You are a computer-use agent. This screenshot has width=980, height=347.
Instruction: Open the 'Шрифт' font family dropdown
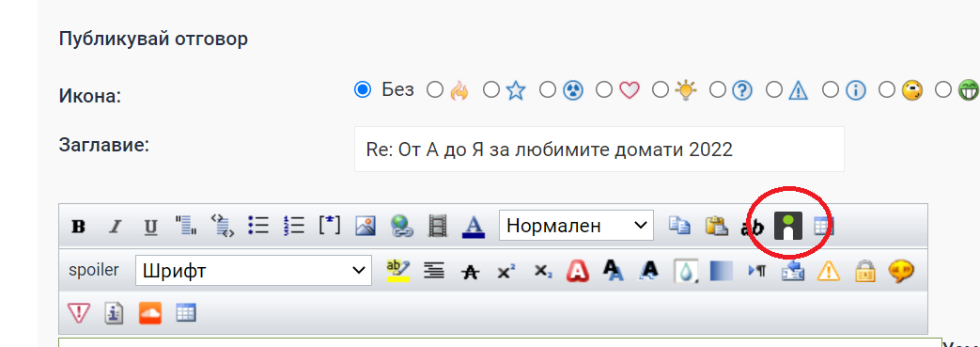pos(253,271)
